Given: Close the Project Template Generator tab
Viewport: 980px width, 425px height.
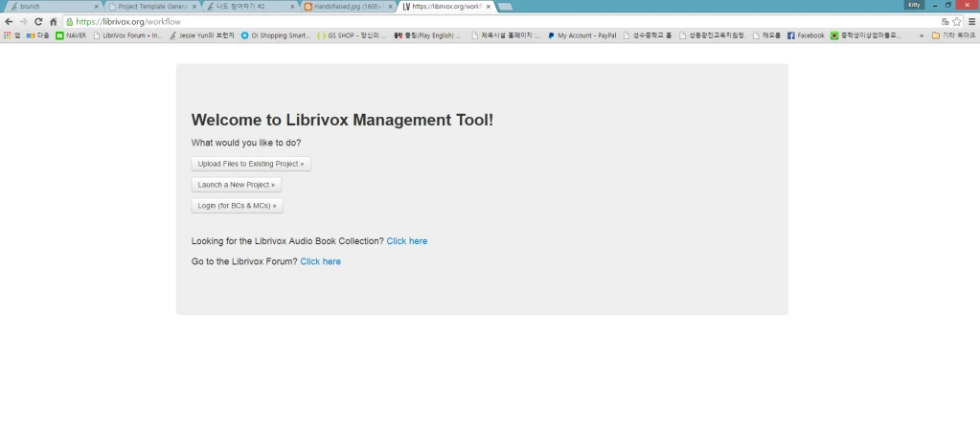Looking at the screenshot, I should pos(194,7).
